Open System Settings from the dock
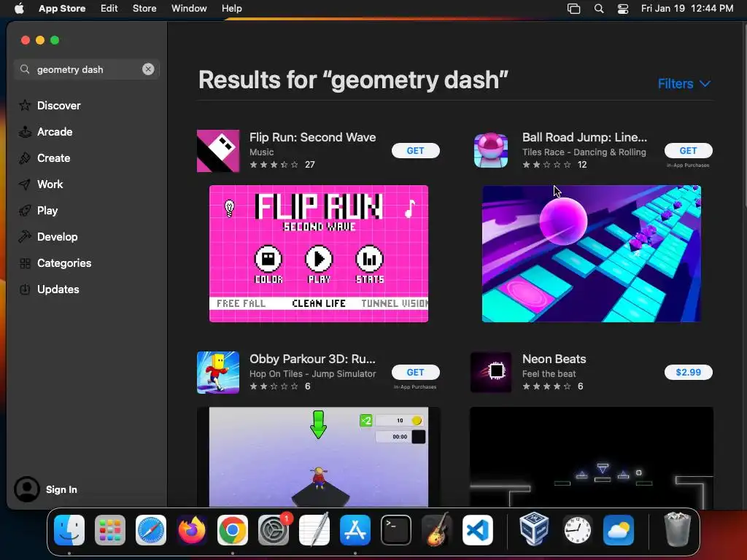 pos(274,530)
